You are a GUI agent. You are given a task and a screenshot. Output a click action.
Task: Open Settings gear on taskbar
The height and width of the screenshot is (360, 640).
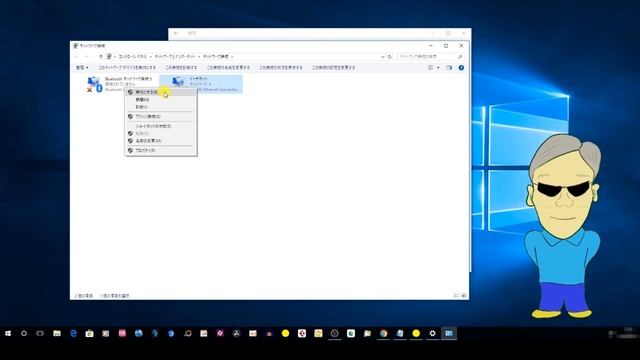(432, 333)
